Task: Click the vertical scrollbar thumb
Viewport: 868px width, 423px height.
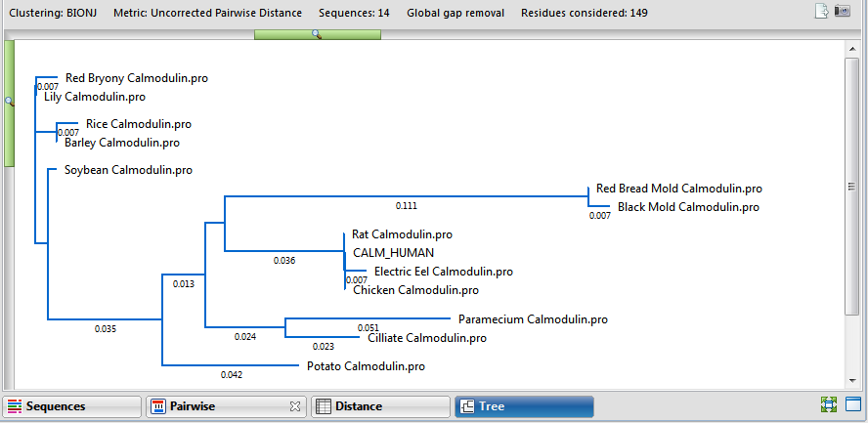Action: click(x=852, y=187)
